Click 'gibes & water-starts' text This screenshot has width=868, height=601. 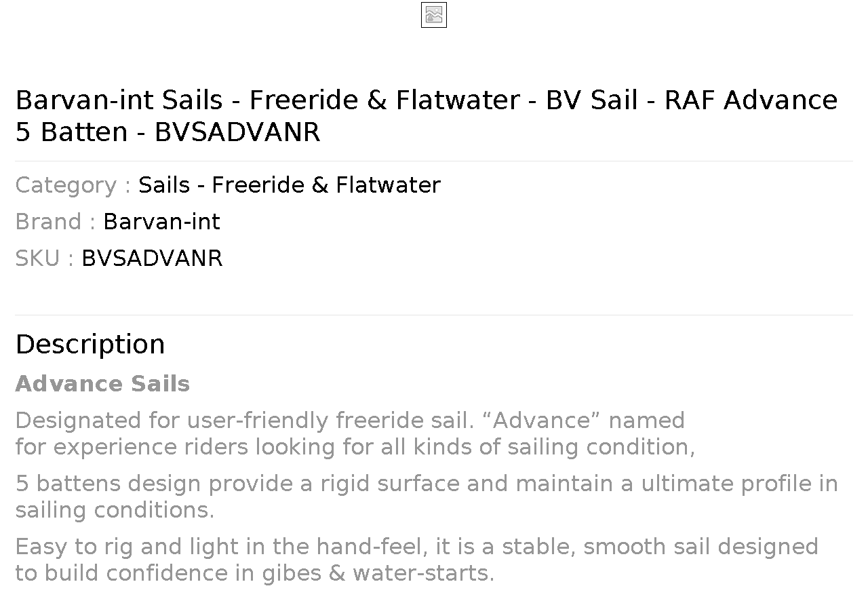[x=378, y=573]
